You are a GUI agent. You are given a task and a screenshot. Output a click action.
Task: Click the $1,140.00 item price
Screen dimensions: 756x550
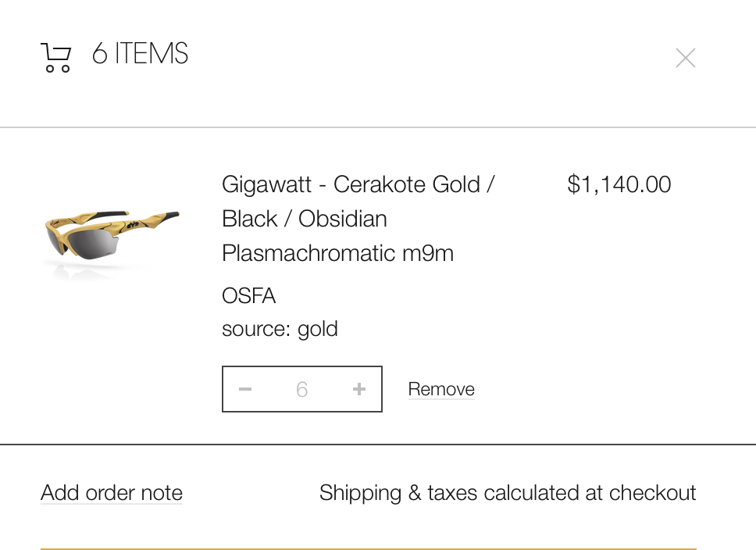[619, 184]
